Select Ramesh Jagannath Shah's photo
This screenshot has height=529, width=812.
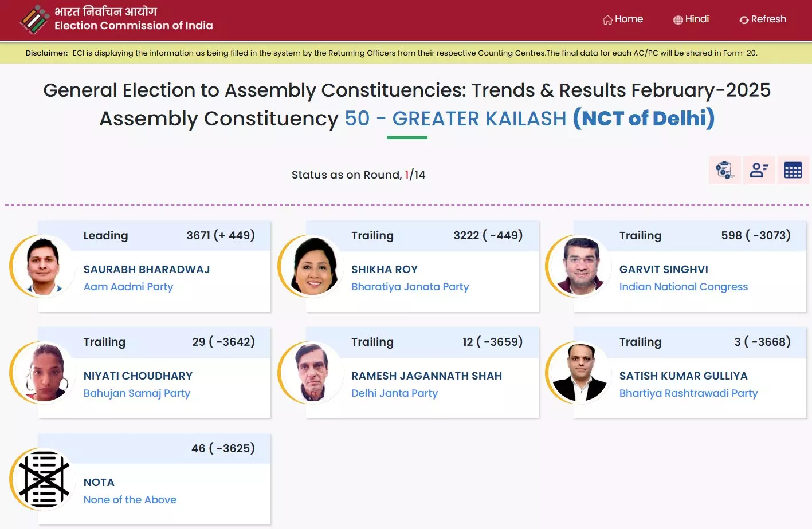pos(312,373)
